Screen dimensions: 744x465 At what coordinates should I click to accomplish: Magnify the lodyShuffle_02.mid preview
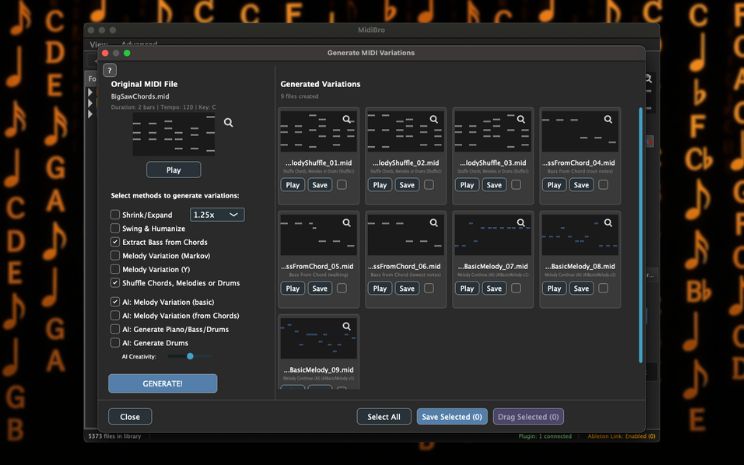point(434,119)
